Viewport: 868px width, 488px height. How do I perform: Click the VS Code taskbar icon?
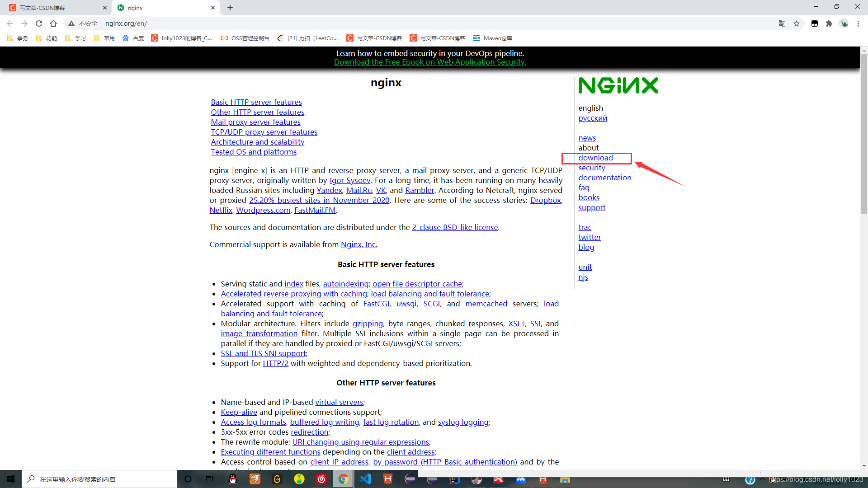(365, 479)
